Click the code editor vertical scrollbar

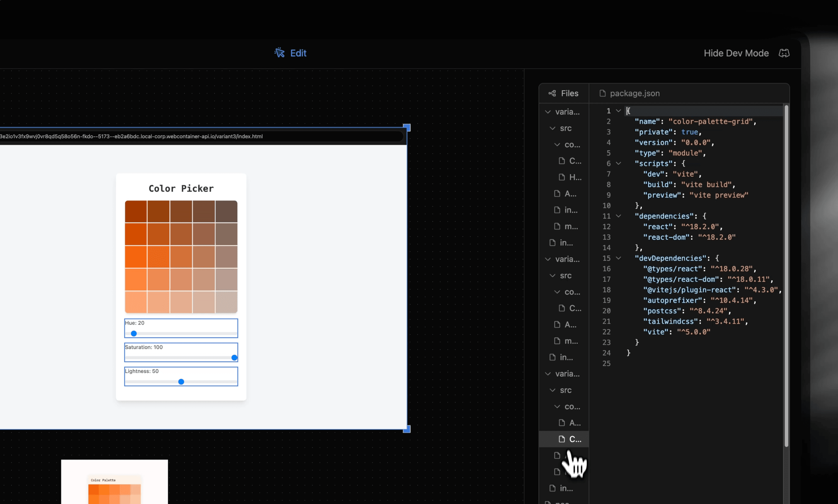[x=786, y=276]
